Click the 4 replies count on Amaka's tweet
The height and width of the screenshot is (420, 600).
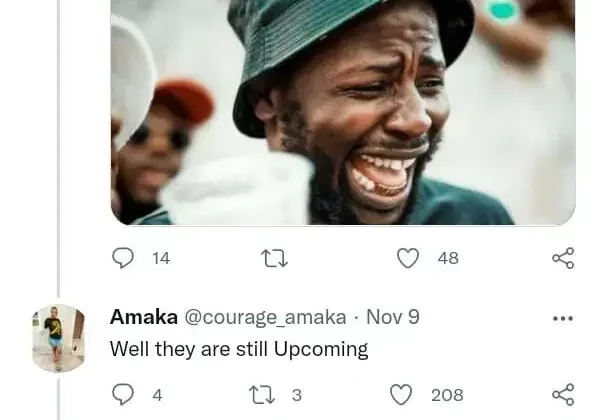(x=157, y=395)
